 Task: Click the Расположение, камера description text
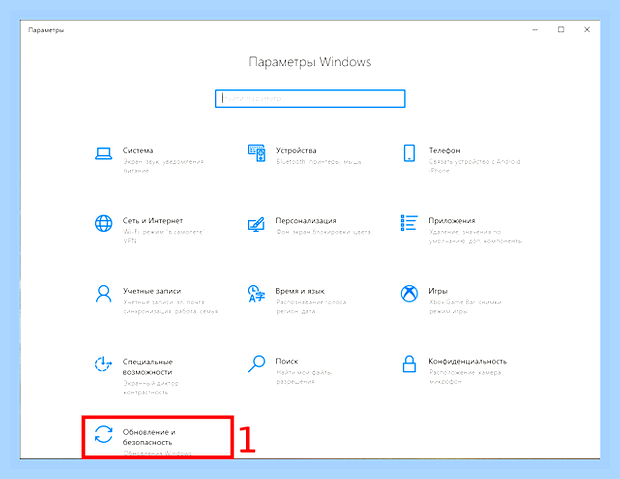tap(465, 377)
